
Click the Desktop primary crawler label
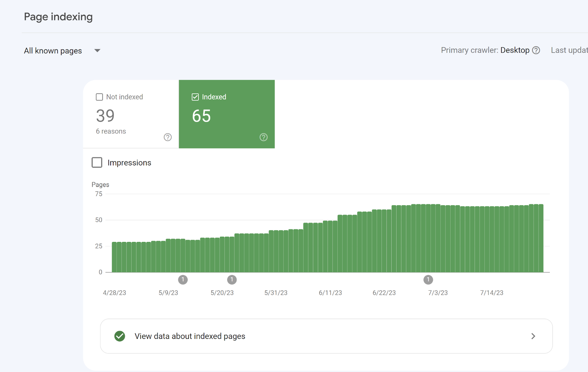[x=514, y=50]
